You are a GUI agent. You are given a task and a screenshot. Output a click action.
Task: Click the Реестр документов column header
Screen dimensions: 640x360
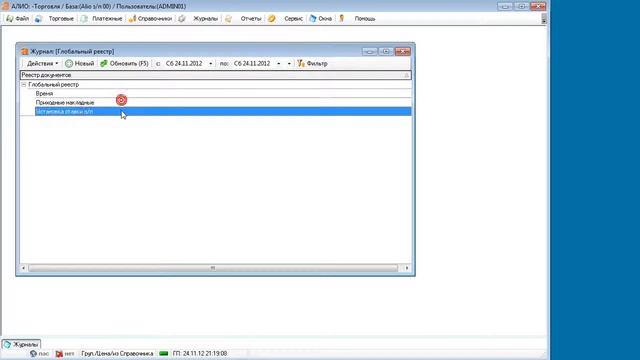coord(216,75)
